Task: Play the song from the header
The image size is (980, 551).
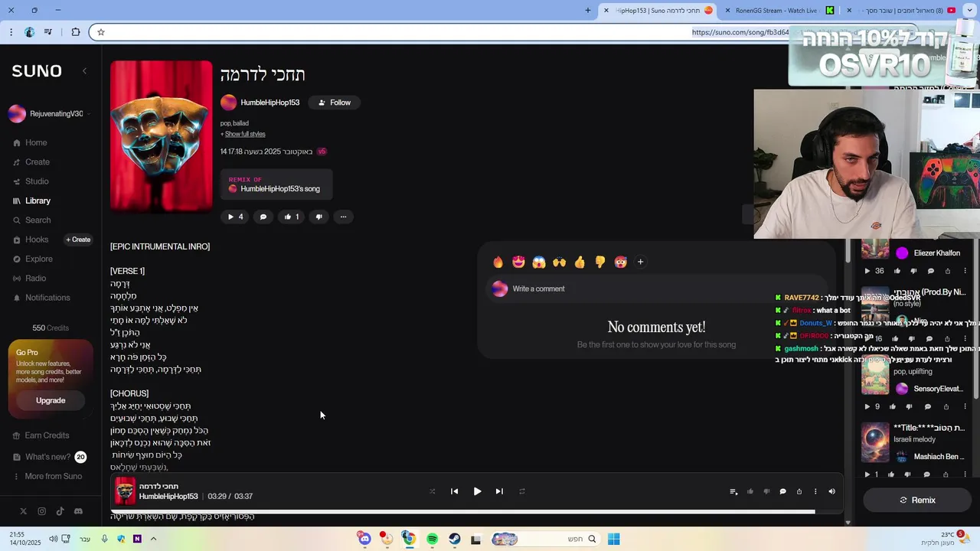Action: (x=235, y=217)
